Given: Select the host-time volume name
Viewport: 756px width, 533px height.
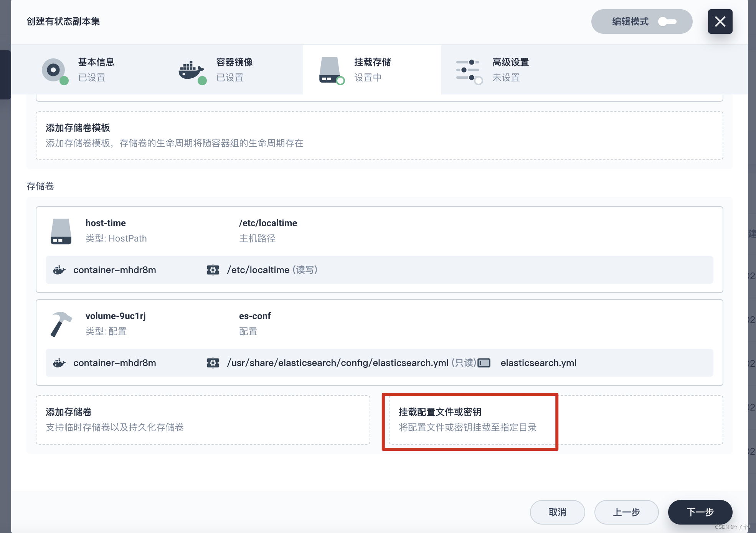Looking at the screenshot, I should click(106, 223).
